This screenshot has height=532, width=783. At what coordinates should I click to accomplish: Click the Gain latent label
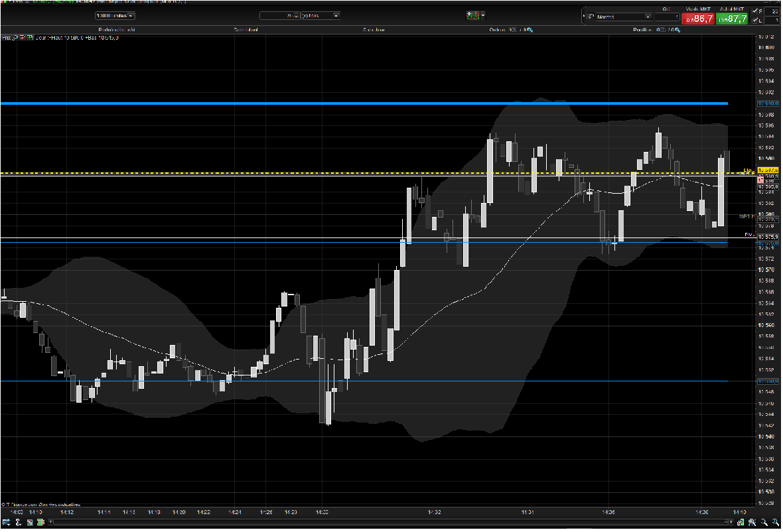point(246,30)
